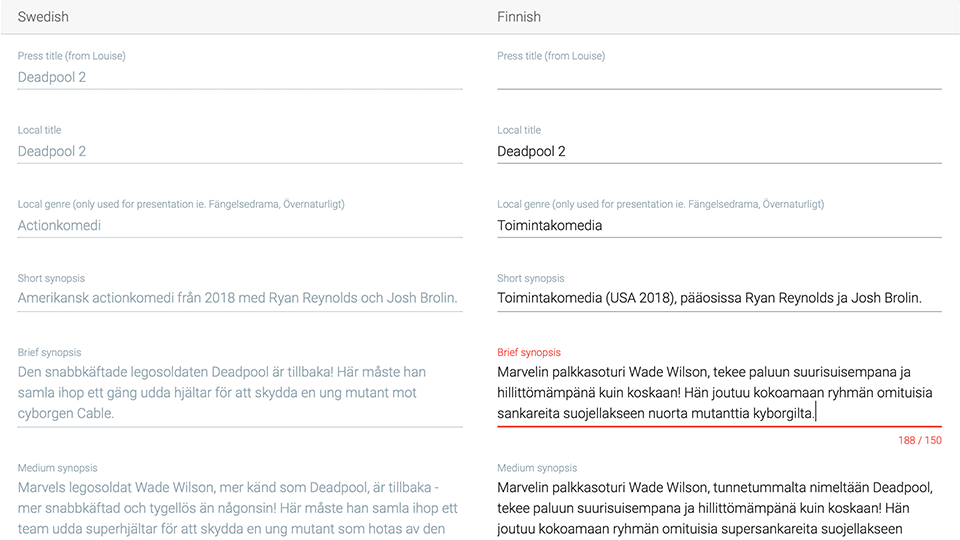
Task: Click the Finnish Medium synopsis label
Action: coord(537,468)
